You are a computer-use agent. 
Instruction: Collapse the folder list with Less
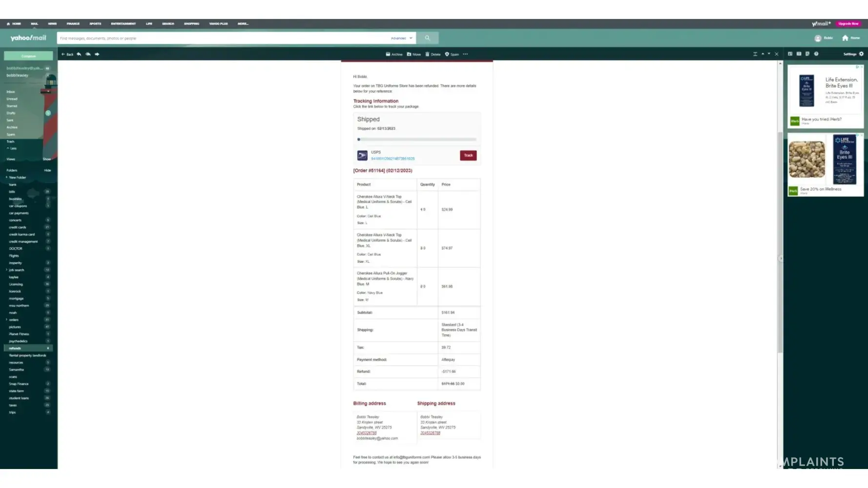coord(12,148)
